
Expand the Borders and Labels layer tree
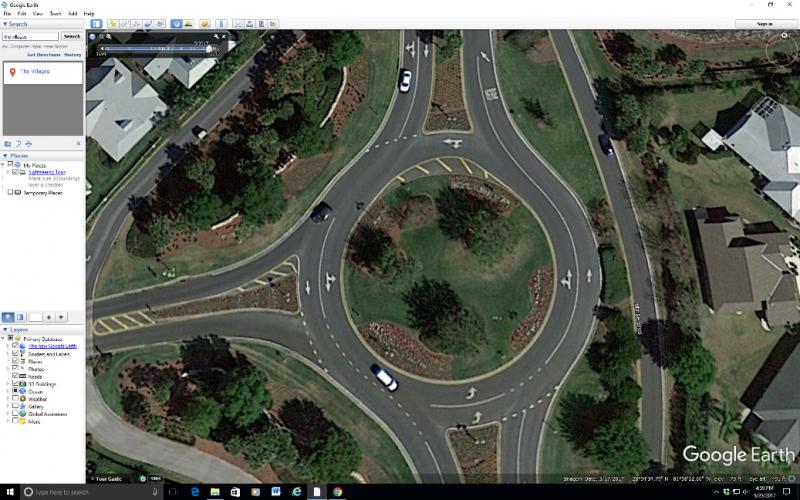click(8, 354)
